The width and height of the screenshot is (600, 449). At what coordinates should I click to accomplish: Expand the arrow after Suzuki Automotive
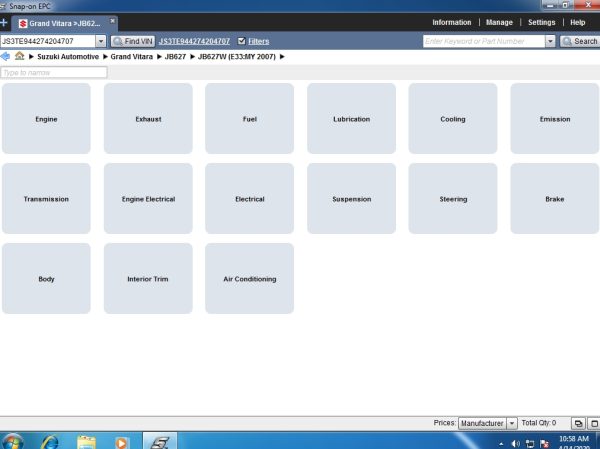[105, 57]
